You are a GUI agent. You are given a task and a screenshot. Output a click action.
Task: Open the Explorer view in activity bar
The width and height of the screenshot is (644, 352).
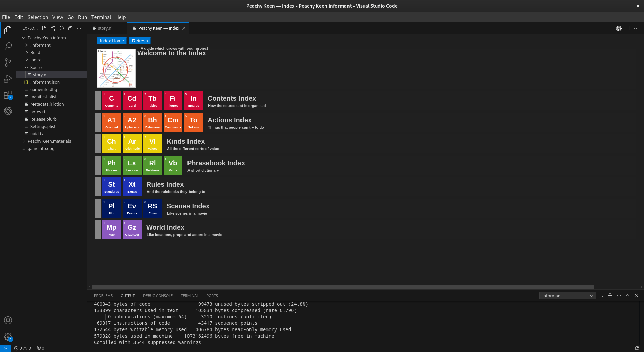pyautogui.click(x=8, y=30)
